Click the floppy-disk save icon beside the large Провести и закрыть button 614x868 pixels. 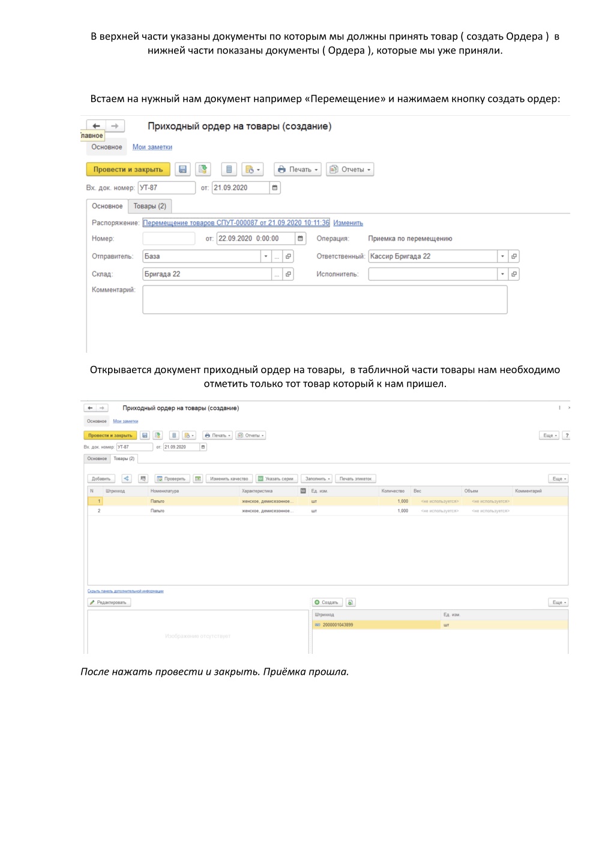182,170
